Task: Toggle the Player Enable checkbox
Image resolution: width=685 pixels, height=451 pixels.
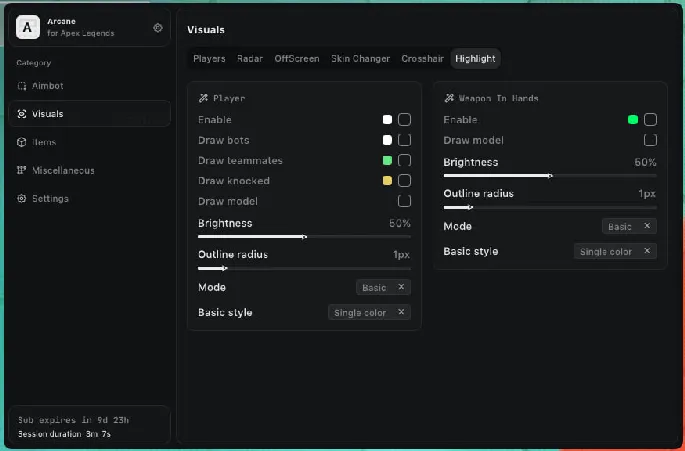Action: pyautogui.click(x=404, y=120)
